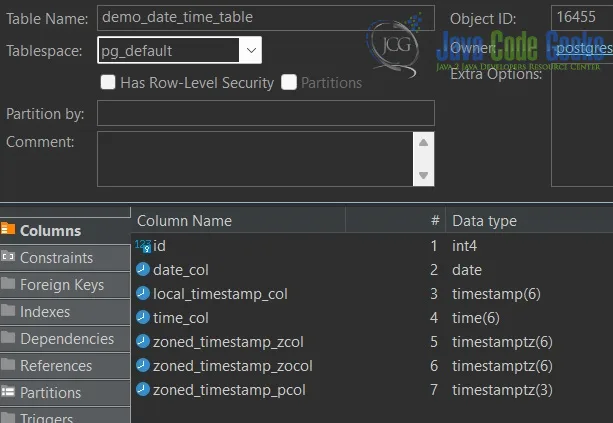
Task: Focus the Partition by input field
Action: 266,113
